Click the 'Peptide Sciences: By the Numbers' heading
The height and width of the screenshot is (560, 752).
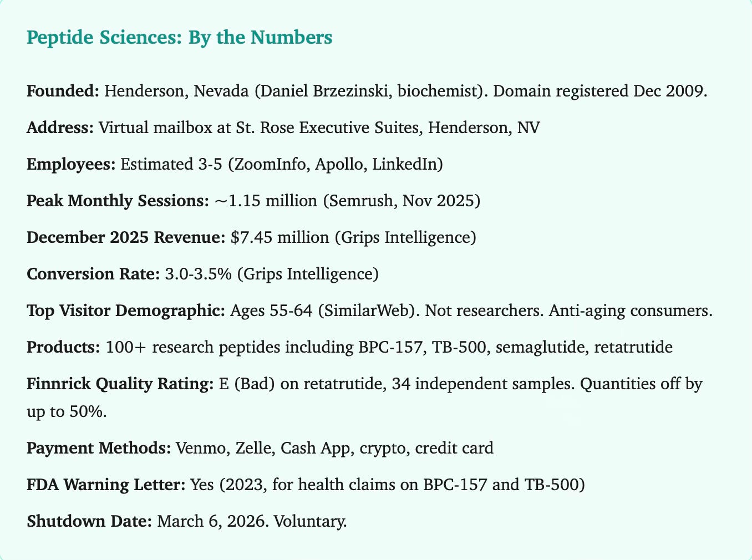[x=179, y=38]
